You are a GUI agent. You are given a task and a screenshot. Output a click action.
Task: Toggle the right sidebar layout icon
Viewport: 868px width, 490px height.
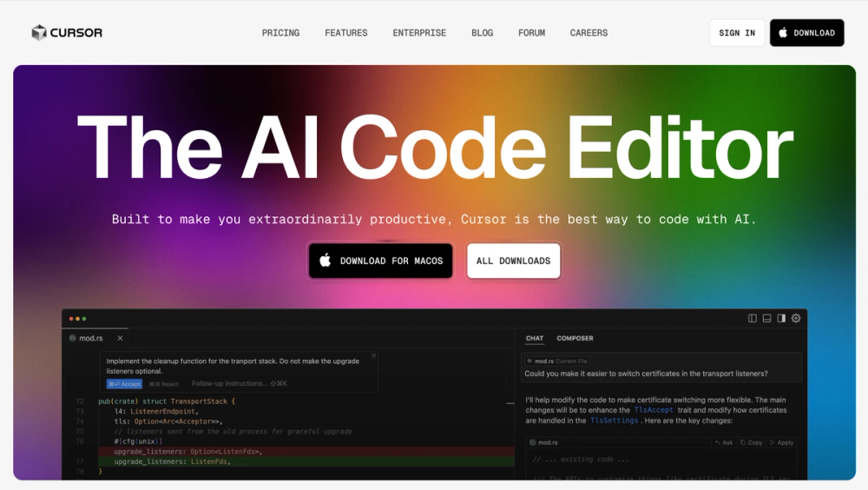[781, 318]
